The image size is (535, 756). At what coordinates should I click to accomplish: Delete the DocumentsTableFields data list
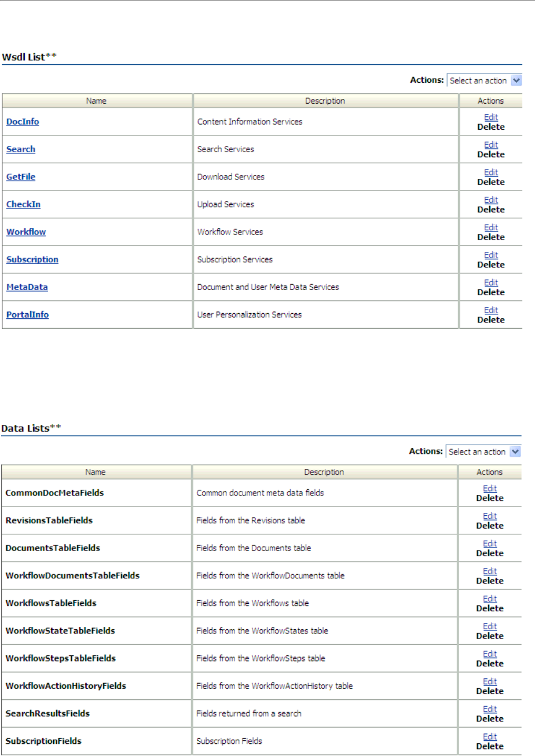pos(490,553)
